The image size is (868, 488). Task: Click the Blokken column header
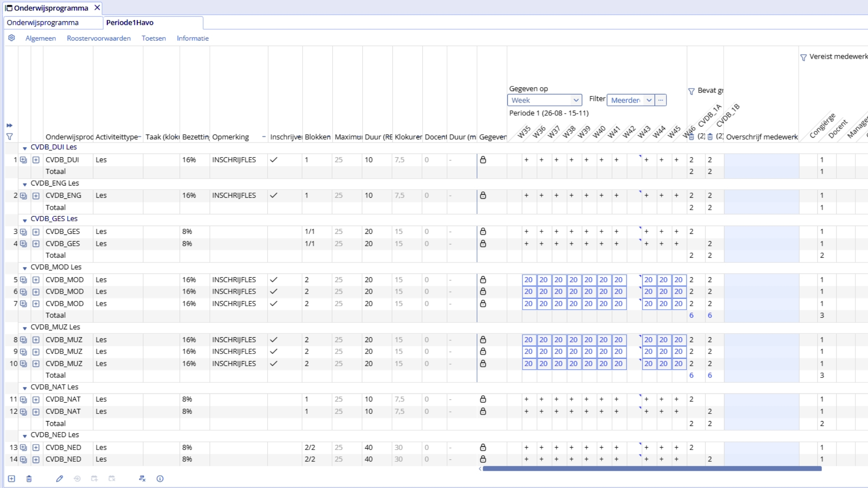(318, 137)
